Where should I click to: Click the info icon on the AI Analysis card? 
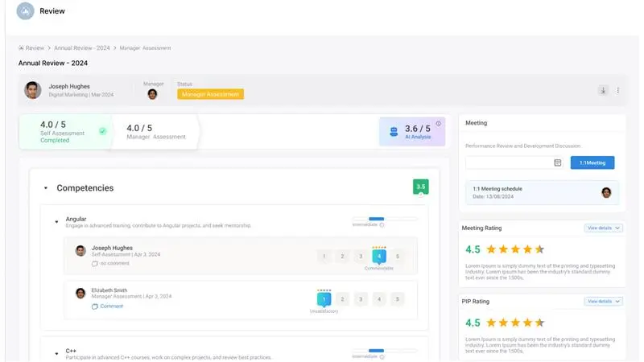439,124
